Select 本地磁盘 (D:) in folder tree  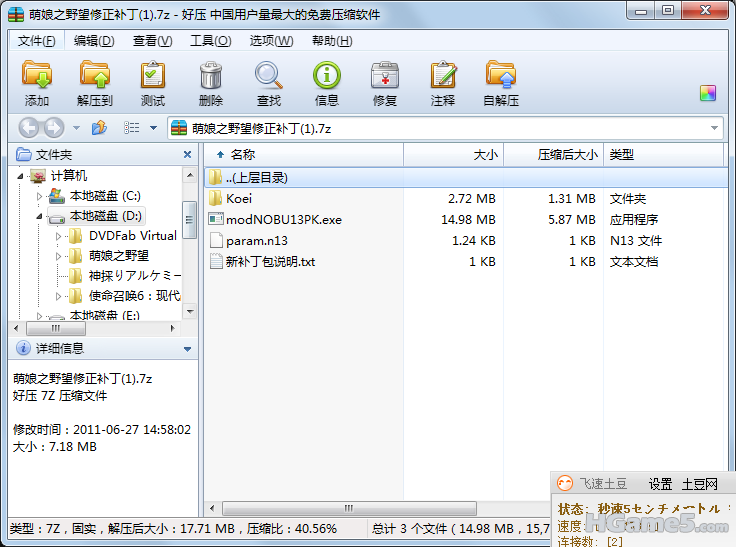(x=106, y=216)
